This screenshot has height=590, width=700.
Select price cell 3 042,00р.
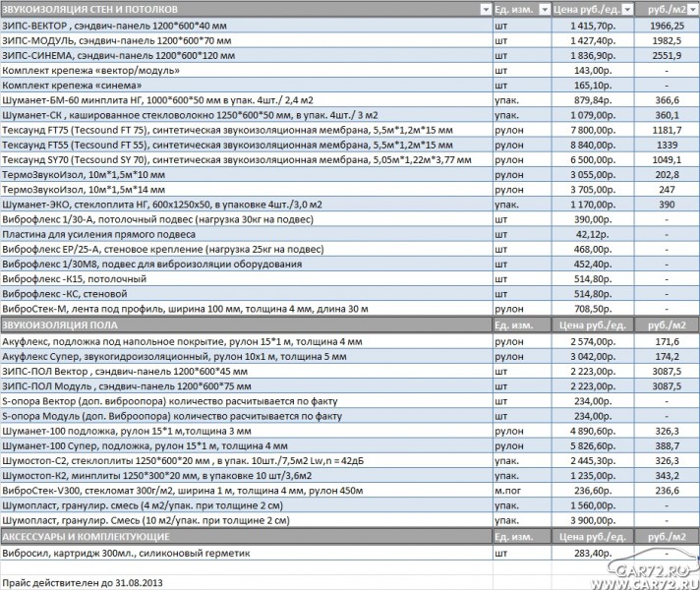593,356
